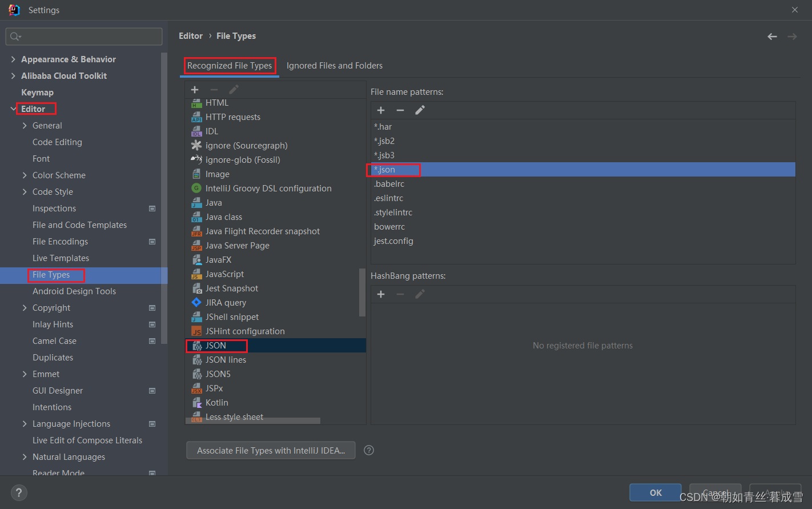Select the JSHint configuration file type icon

click(196, 331)
